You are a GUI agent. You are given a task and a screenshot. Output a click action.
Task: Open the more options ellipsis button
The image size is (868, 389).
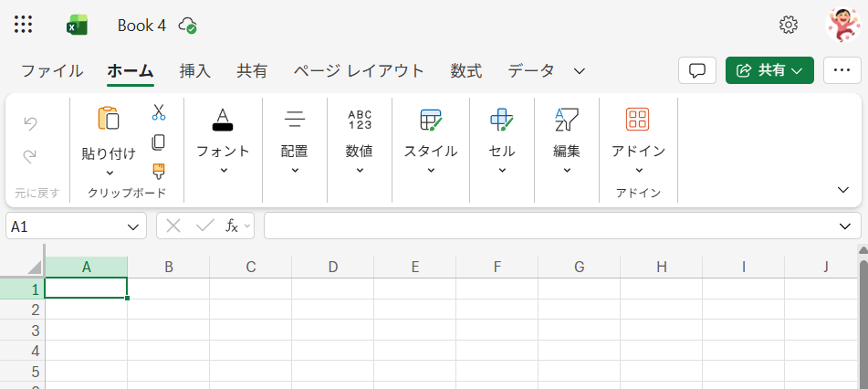click(842, 70)
